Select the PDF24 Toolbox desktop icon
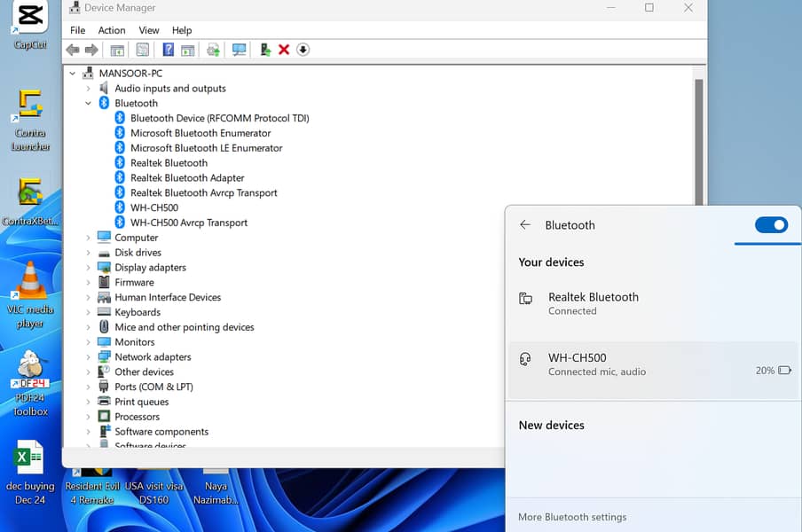Viewport: 802px width, 532px height. [x=30, y=383]
